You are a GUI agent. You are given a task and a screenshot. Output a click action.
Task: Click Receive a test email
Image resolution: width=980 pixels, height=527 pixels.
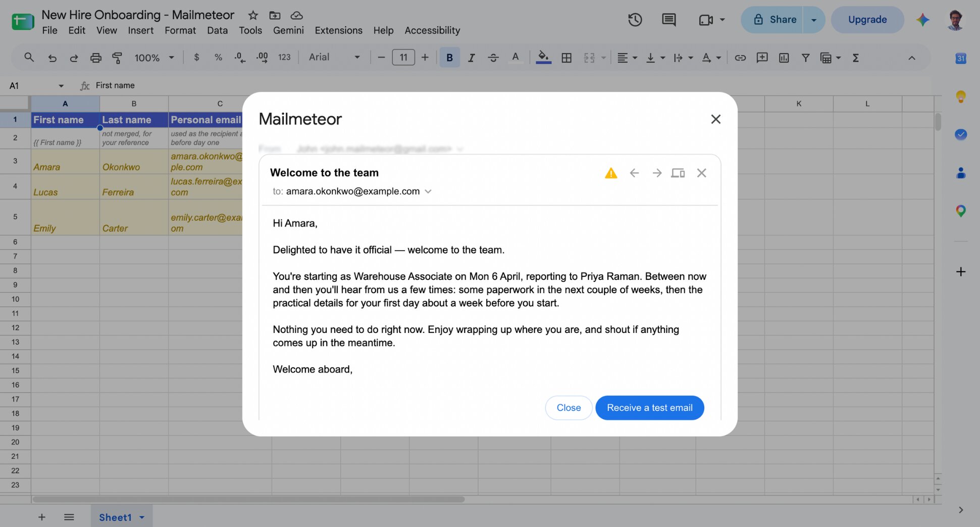[649, 408]
